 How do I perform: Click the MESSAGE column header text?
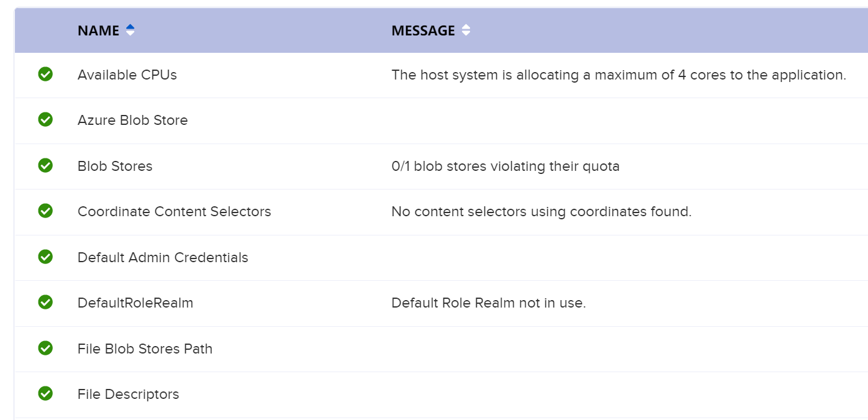pos(423,30)
